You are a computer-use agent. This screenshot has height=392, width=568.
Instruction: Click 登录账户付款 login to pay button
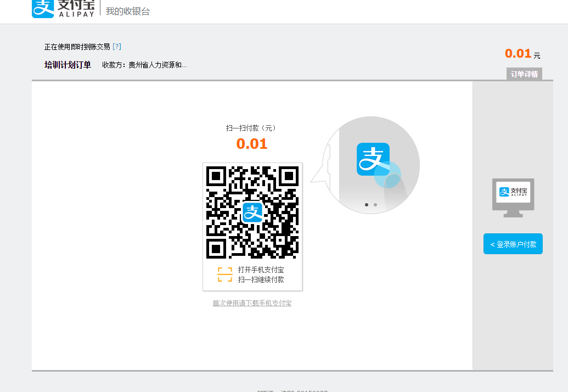513,244
